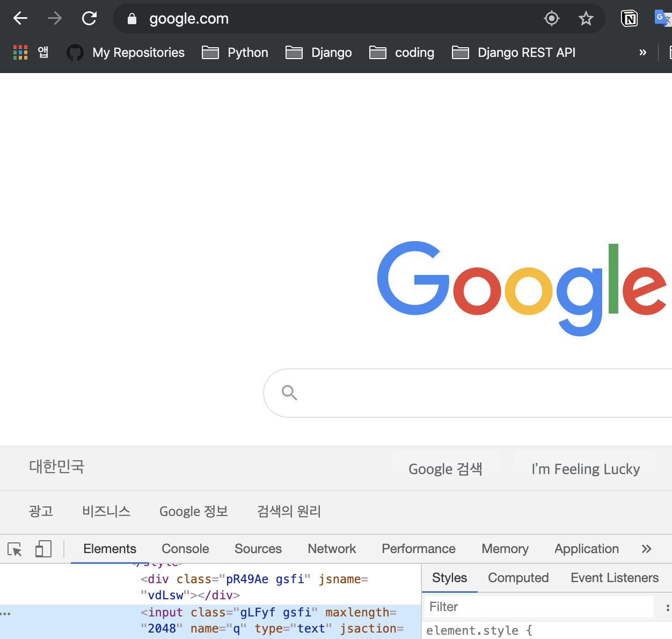Click the magnifier icon in search box
Viewport: 672px width, 639px height.
[x=289, y=393]
